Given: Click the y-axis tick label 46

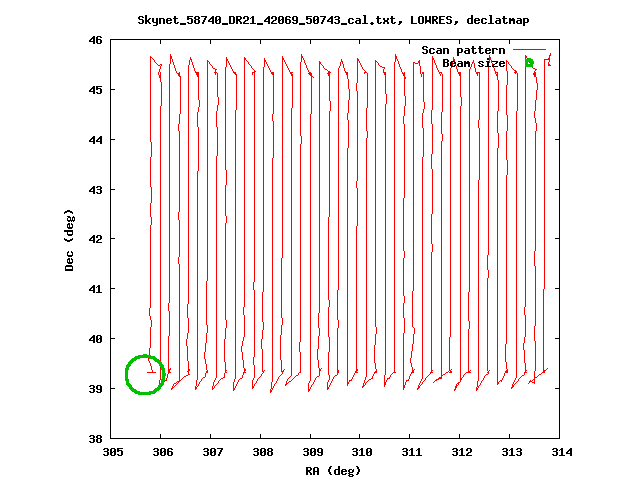Looking at the screenshot, I should [x=95, y=40].
